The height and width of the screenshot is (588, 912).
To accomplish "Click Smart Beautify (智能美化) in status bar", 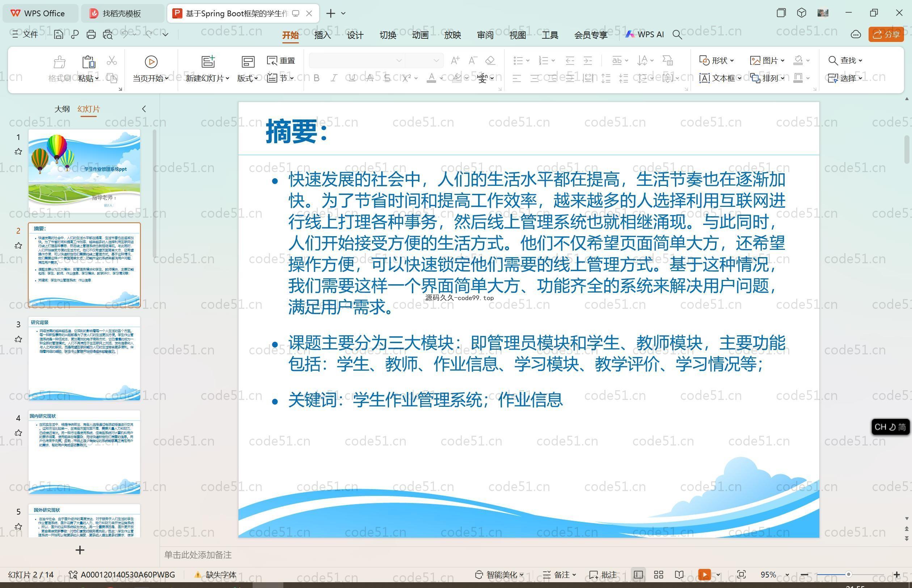I will [x=499, y=575].
